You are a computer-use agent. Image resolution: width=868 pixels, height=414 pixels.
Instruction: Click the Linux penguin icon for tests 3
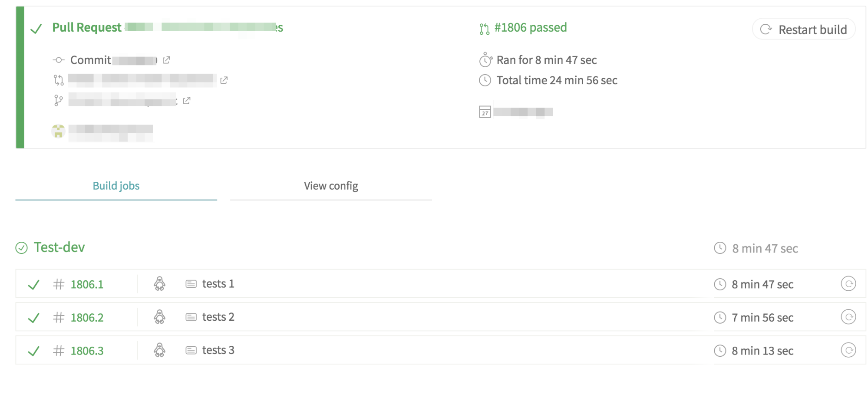[x=160, y=350]
